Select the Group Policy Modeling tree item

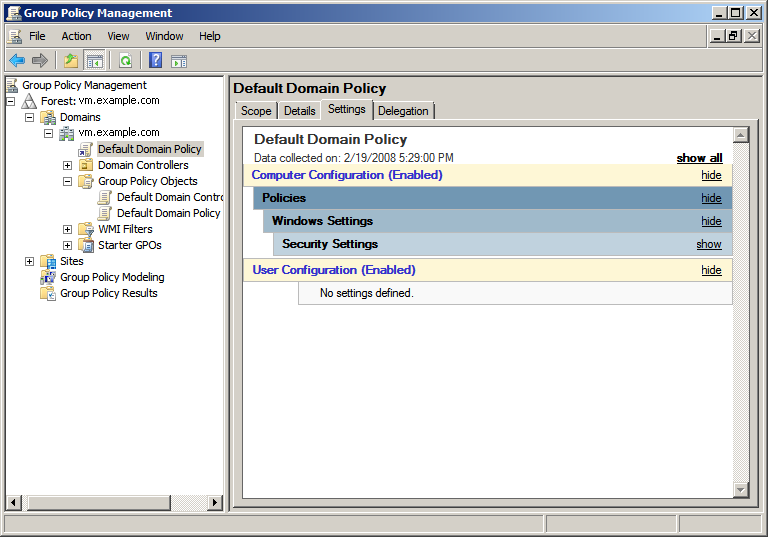click(112, 277)
